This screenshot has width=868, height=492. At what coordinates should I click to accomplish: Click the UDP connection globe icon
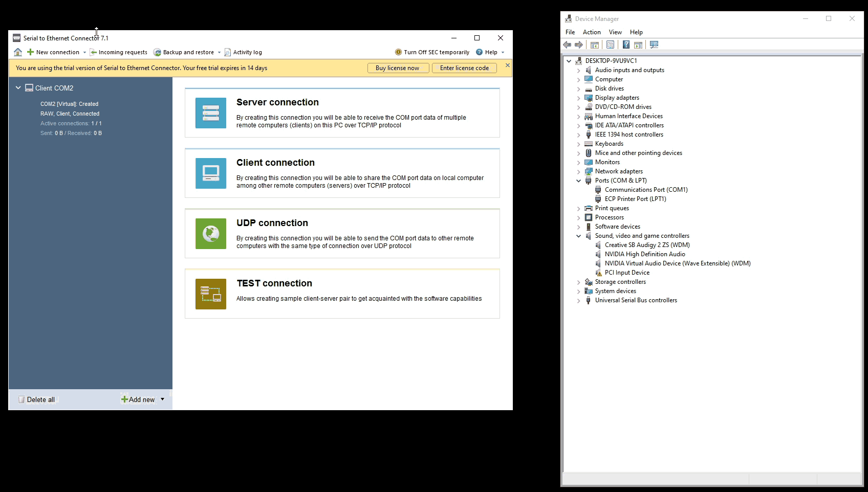coord(211,234)
